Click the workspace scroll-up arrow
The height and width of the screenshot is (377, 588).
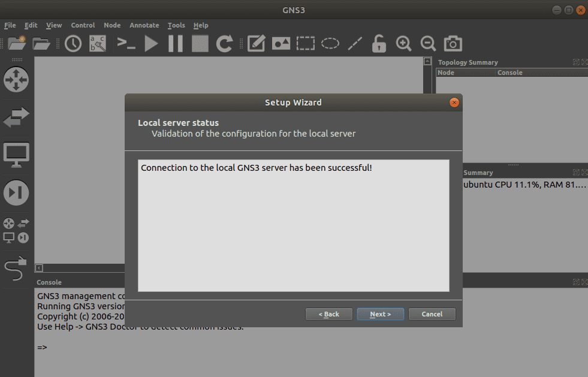coord(427,61)
